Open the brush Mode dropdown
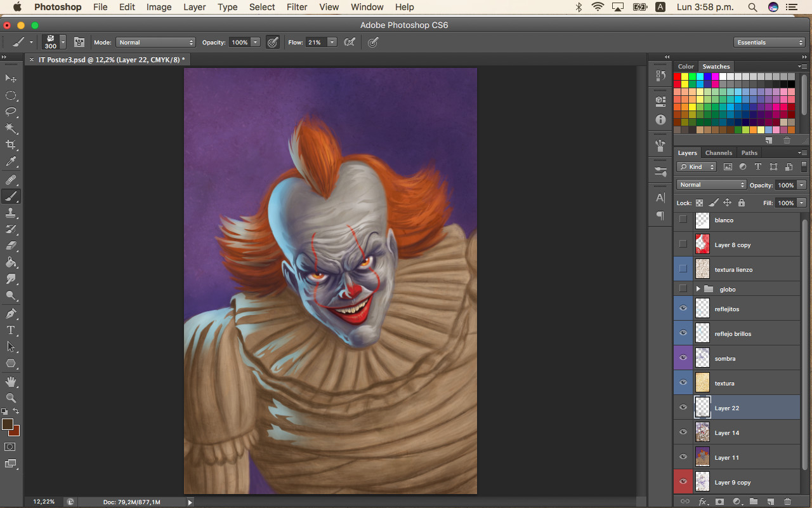The width and height of the screenshot is (812, 508). click(155, 43)
